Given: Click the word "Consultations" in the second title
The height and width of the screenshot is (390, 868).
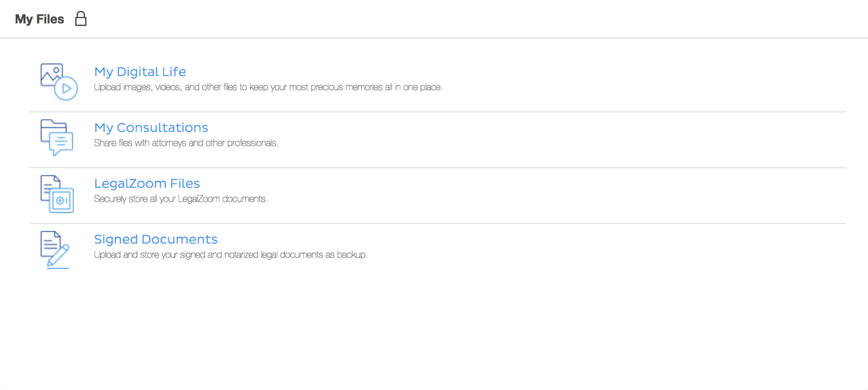Looking at the screenshot, I should click(163, 128).
